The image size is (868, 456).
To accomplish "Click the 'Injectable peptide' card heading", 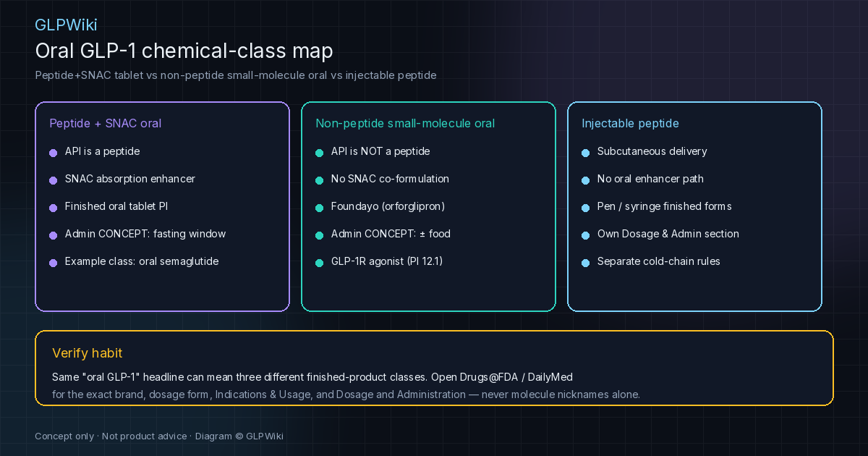I will click(630, 124).
